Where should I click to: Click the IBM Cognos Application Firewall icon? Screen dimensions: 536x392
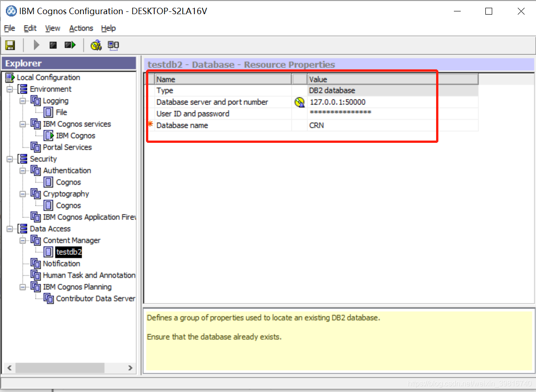36,217
